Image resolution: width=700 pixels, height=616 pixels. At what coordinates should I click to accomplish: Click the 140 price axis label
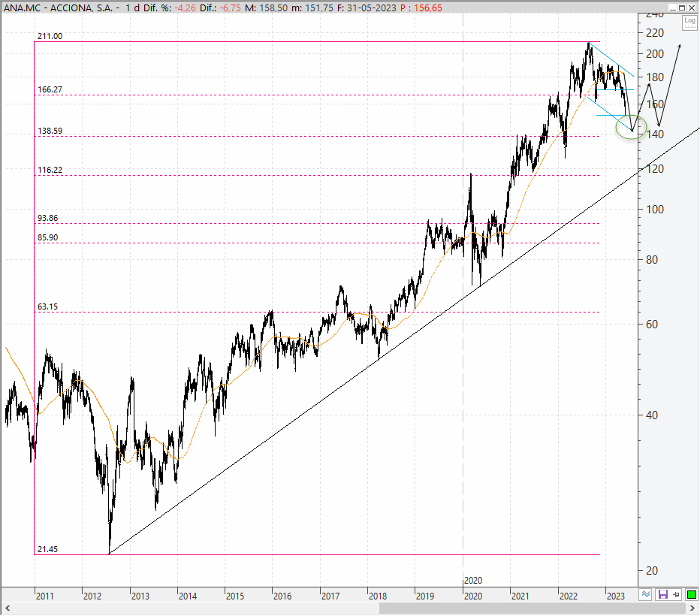click(x=655, y=134)
